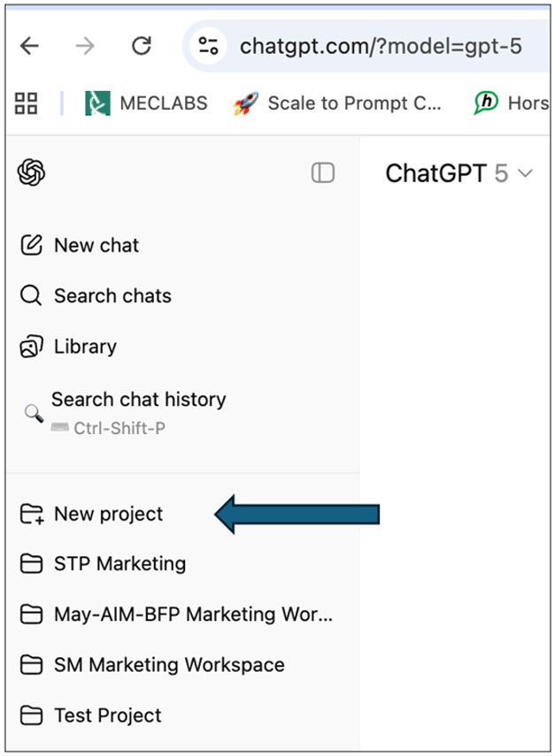The height and width of the screenshot is (756, 554).
Task: Click the site information icon in address bar
Action: click(x=209, y=46)
